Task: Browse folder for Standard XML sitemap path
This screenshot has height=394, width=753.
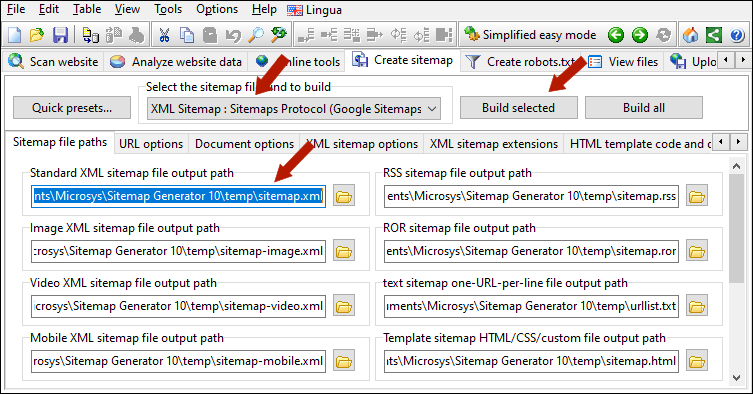Action: coord(344,196)
